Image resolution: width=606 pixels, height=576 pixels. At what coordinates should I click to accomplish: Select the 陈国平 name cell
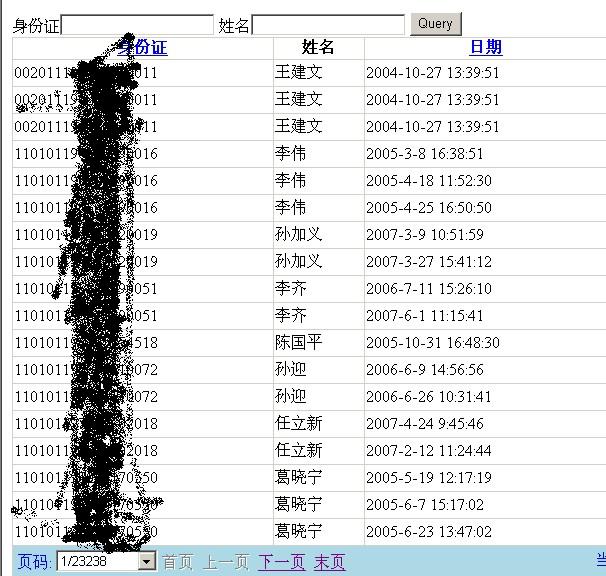tap(299, 343)
